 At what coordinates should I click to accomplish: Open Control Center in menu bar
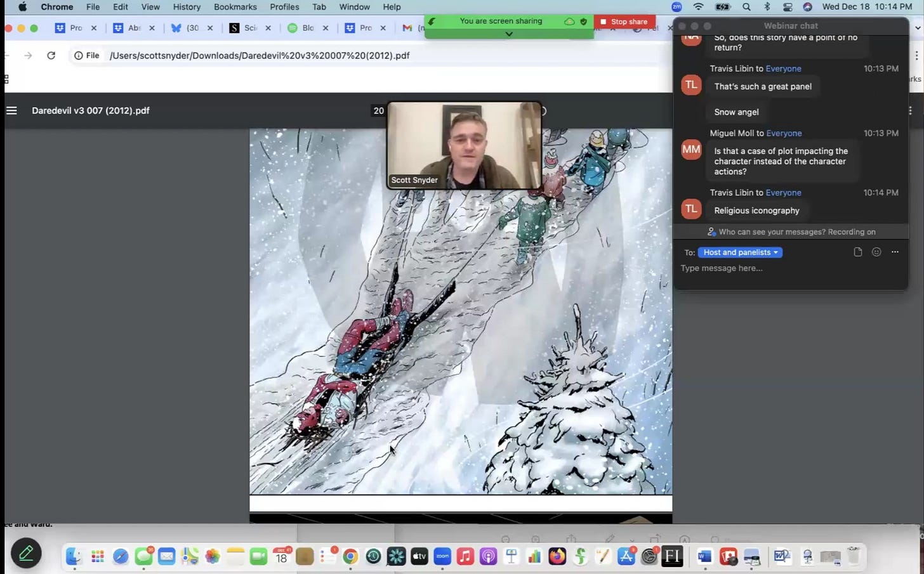point(788,7)
